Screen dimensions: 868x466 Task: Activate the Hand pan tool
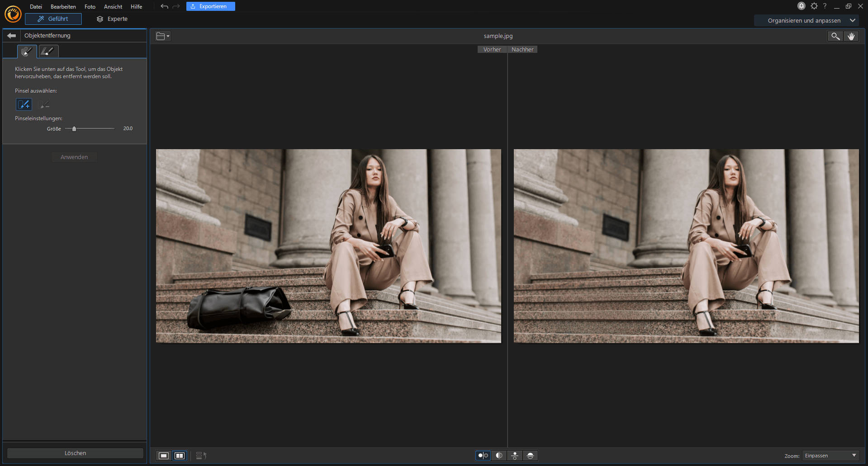click(852, 36)
